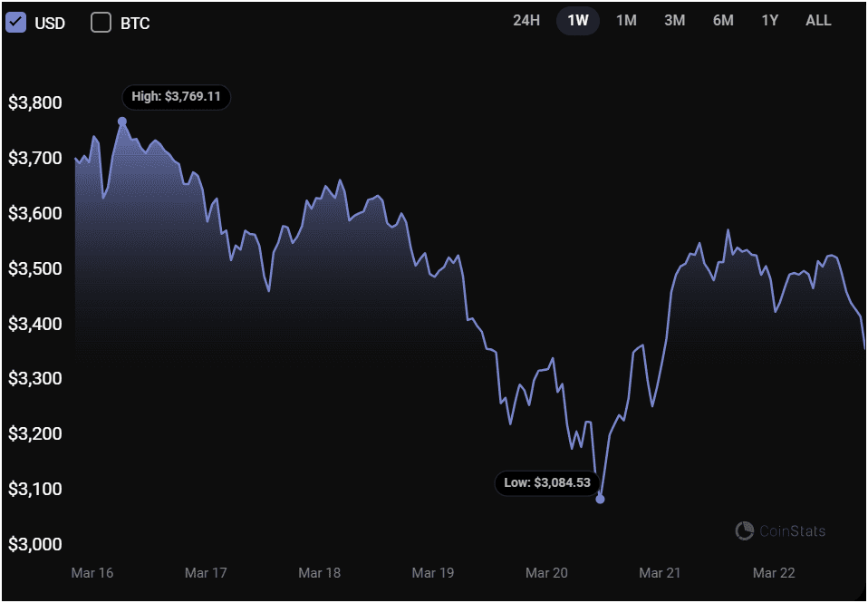Click the High $3,769.11 label
This screenshot has height=603, width=868.
coord(177,96)
